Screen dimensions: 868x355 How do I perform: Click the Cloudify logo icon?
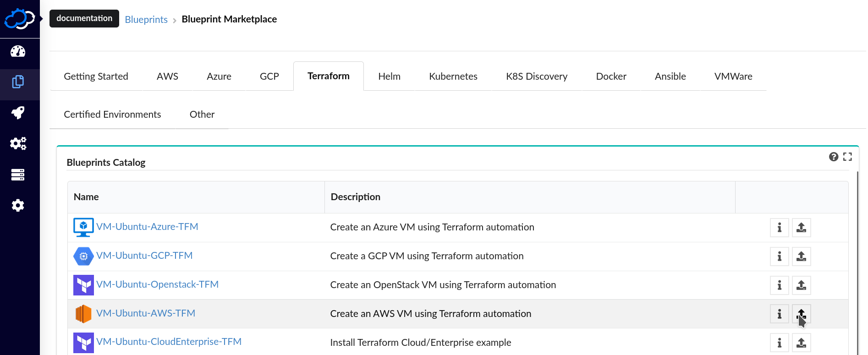tap(19, 19)
